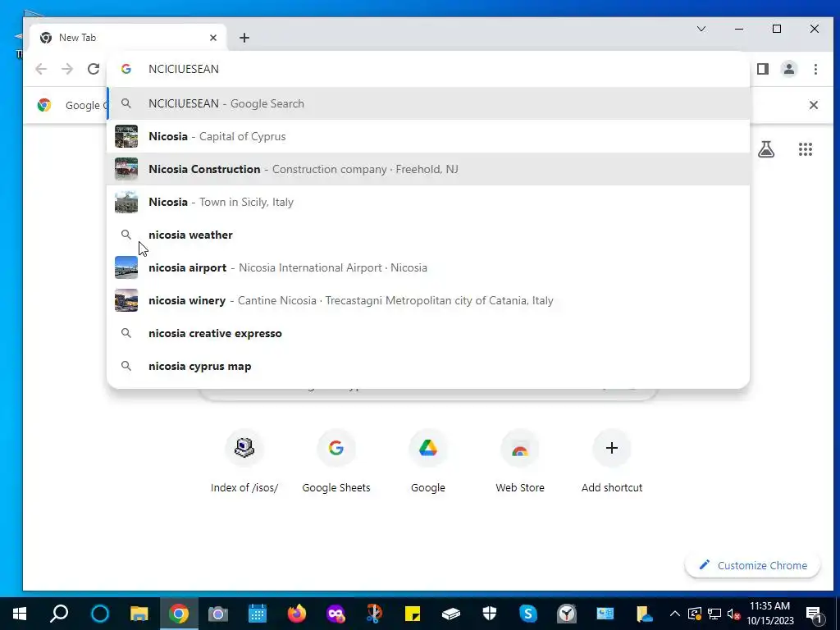Click the NCICIUESEAN address bar text
This screenshot has width=840, height=630.
pos(184,69)
